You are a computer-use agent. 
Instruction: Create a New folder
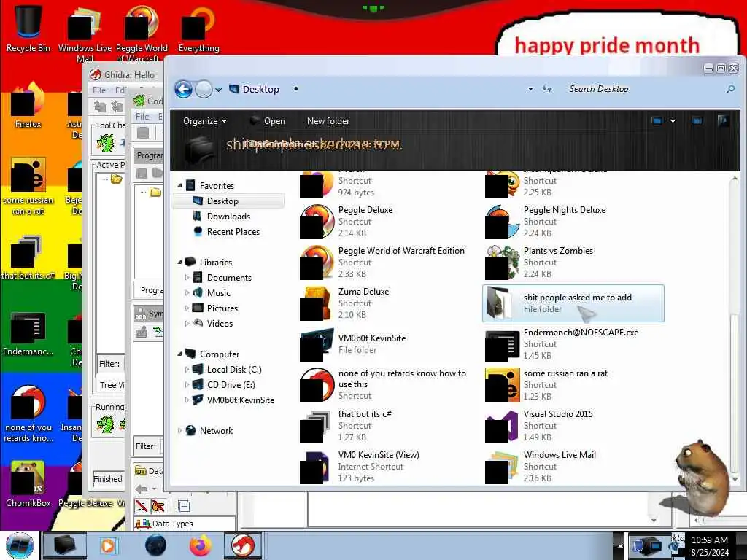coord(328,121)
